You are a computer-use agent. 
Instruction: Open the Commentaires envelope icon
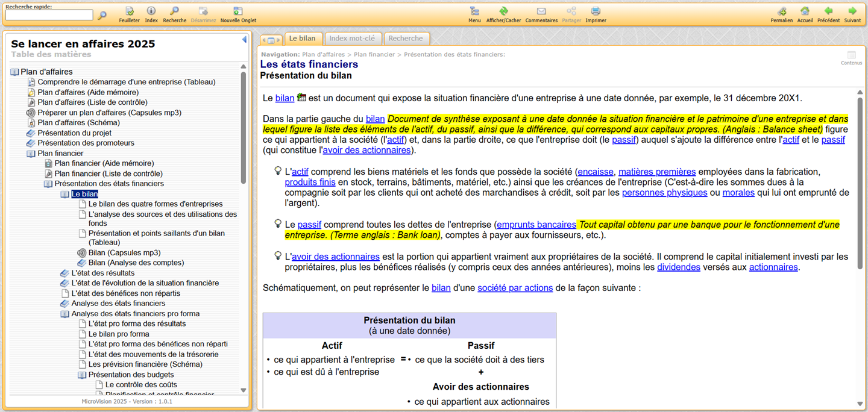coord(541,11)
